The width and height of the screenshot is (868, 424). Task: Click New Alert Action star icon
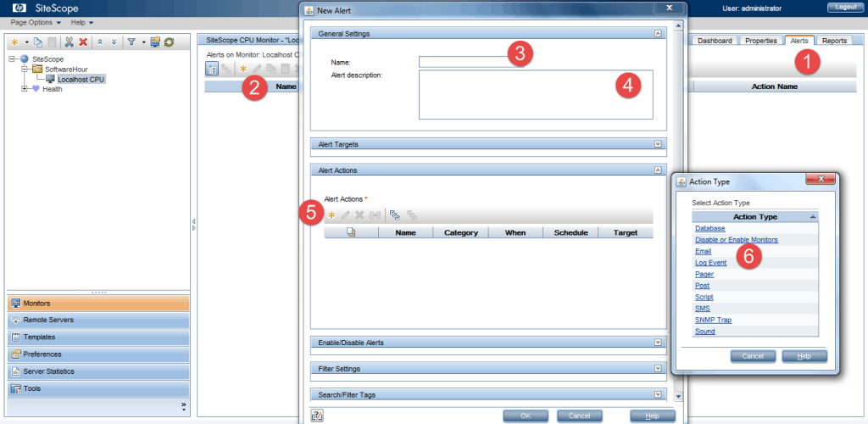coord(331,215)
